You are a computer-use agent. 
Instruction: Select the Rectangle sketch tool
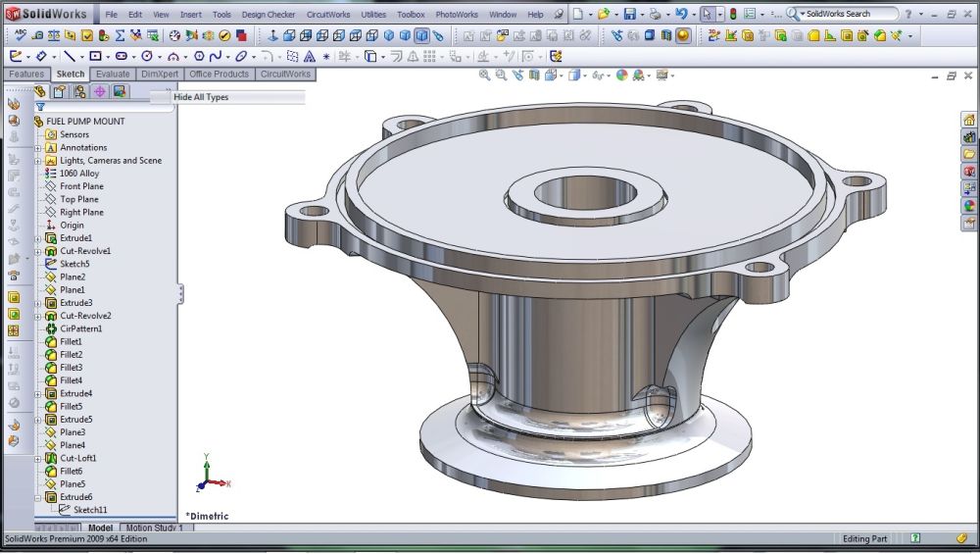[x=96, y=56]
